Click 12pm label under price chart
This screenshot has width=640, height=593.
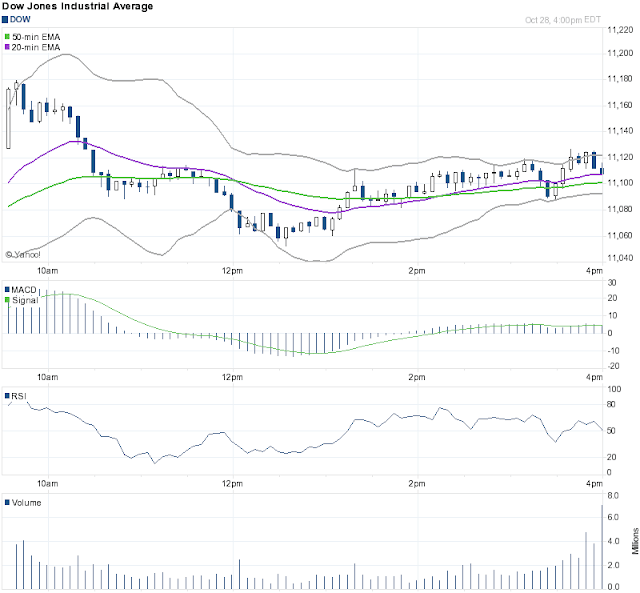232,271
